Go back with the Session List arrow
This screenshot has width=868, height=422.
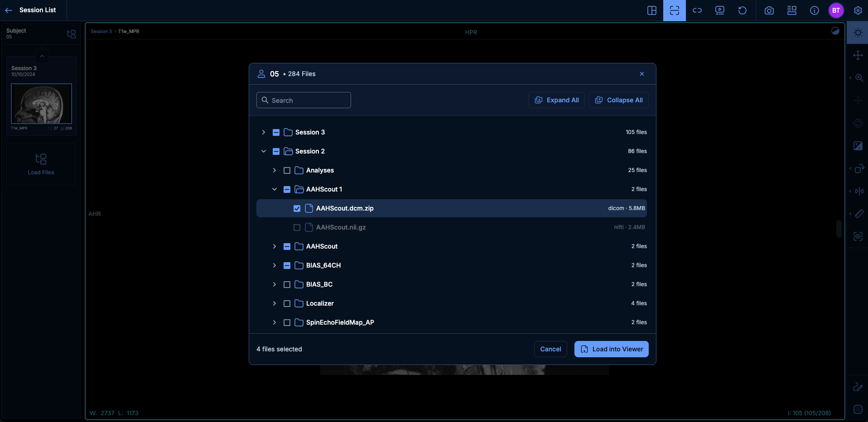(x=9, y=10)
